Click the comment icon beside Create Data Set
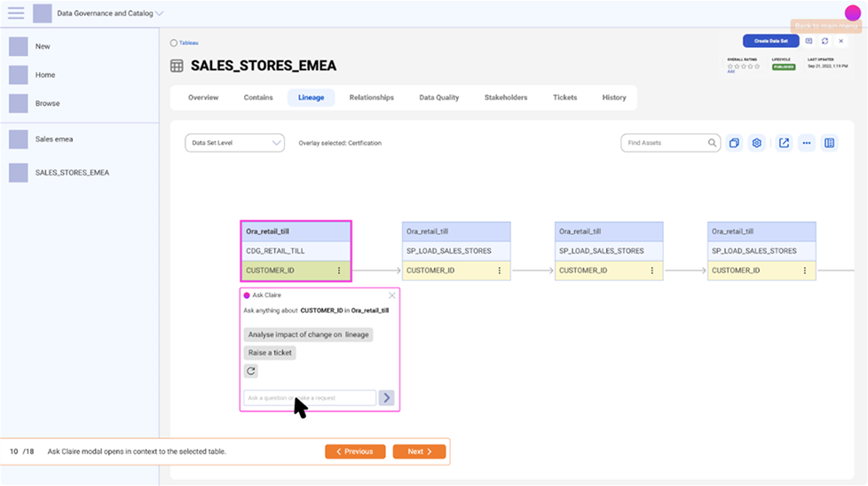The width and height of the screenshot is (868, 486). click(809, 41)
